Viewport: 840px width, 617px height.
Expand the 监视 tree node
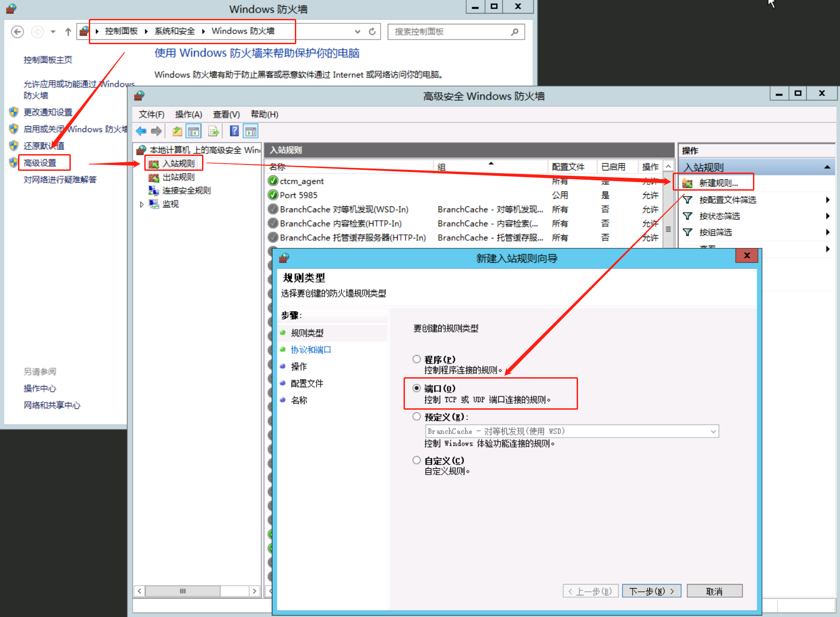[142, 205]
